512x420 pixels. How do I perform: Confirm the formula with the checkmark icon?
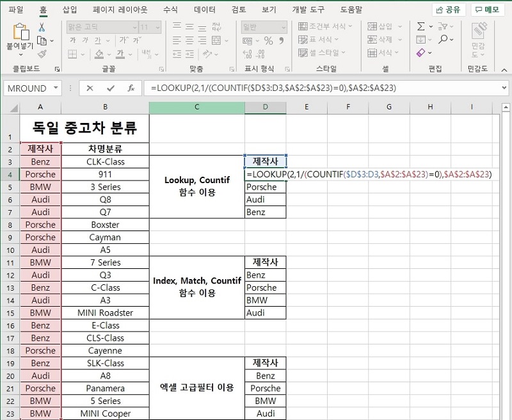click(111, 88)
